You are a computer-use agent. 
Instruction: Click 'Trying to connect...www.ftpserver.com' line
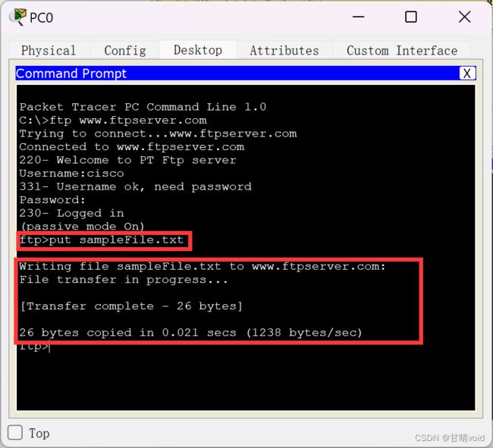coord(158,134)
